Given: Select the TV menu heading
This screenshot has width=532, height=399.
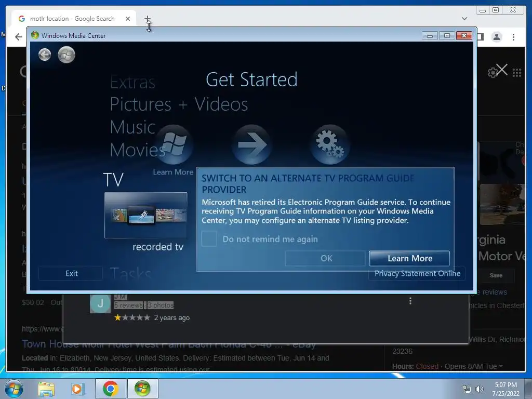Looking at the screenshot, I should 113,180.
